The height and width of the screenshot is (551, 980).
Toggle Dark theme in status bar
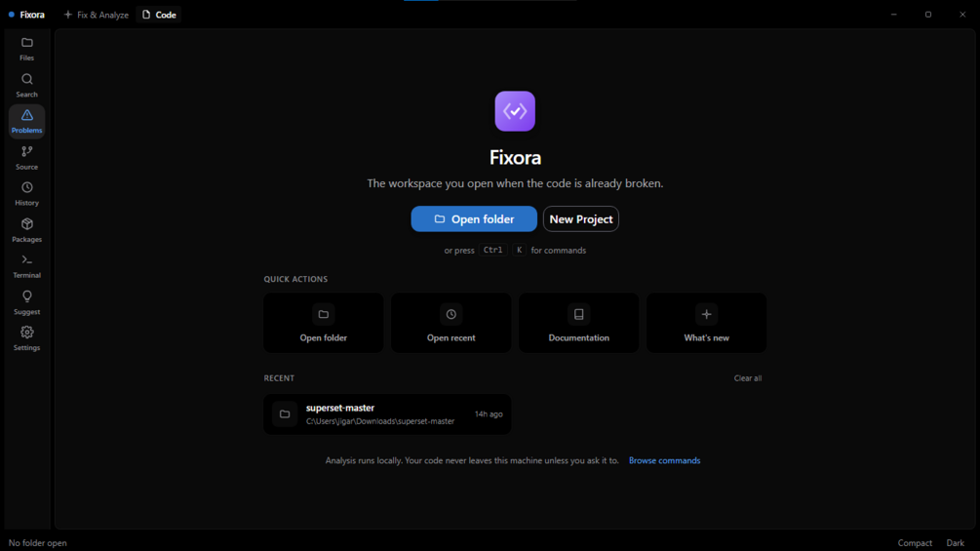(955, 543)
